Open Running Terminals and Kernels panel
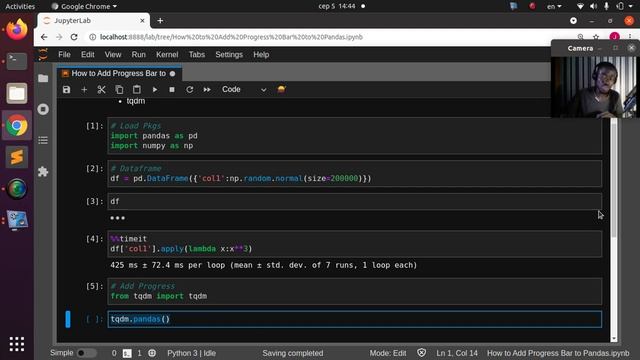640x360 pixels. (x=43, y=109)
